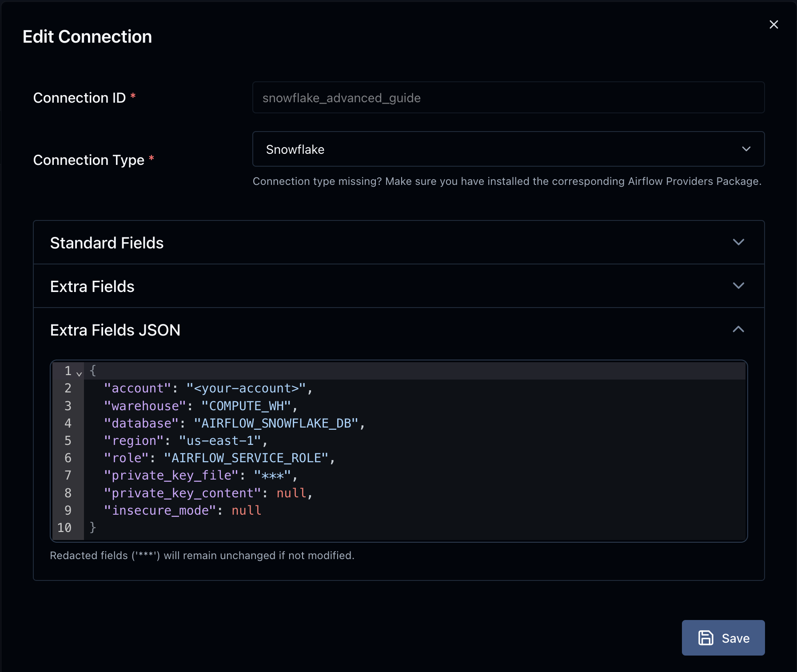The width and height of the screenshot is (797, 672).
Task: Click the closing brace on line 10
Action: pyautogui.click(x=93, y=528)
